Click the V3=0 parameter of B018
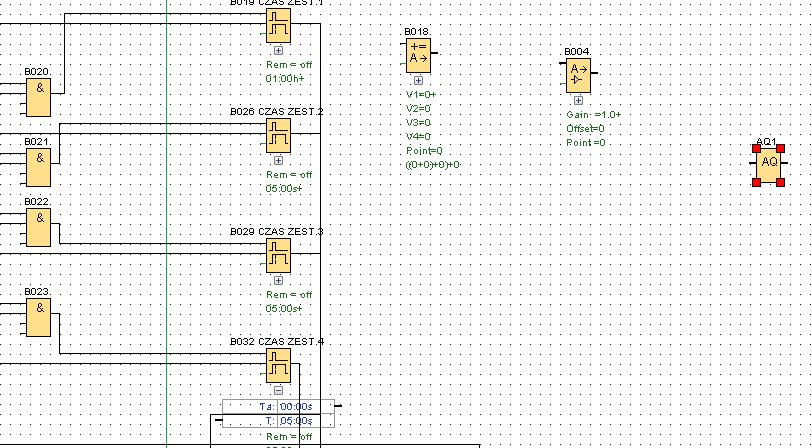Image resolution: width=812 pixels, height=448 pixels. 418,123
